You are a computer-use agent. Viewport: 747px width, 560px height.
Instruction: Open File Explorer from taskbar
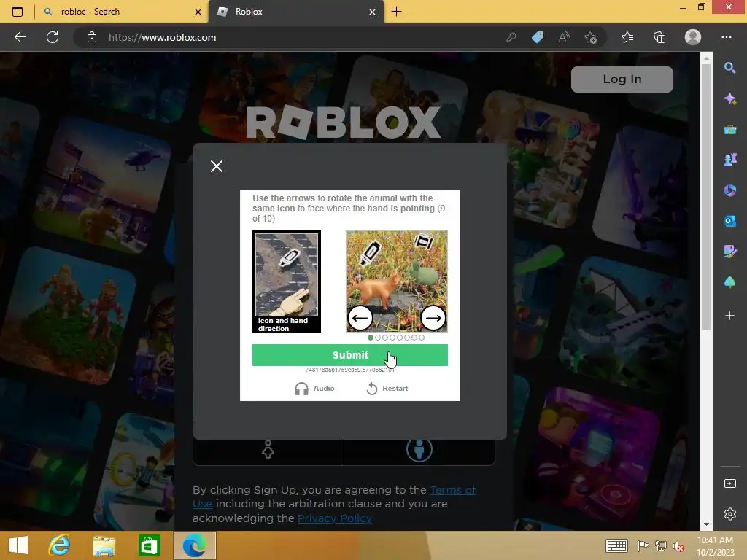tap(104, 545)
